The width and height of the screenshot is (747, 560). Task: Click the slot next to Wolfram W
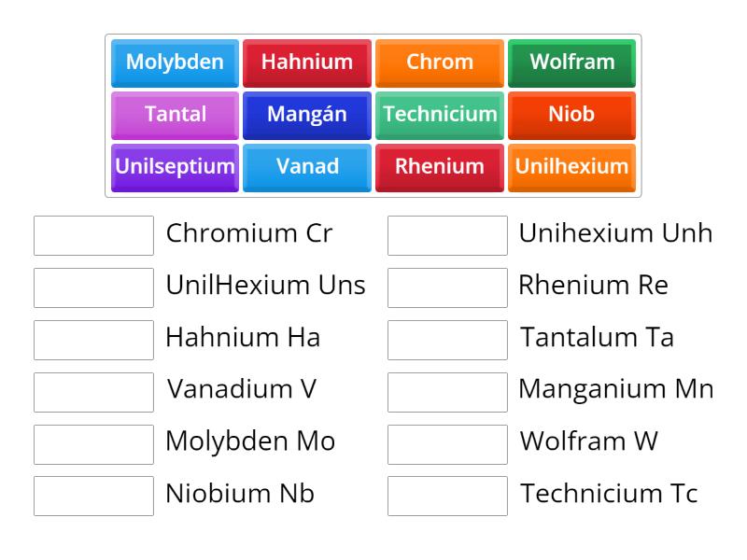click(x=447, y=444)
